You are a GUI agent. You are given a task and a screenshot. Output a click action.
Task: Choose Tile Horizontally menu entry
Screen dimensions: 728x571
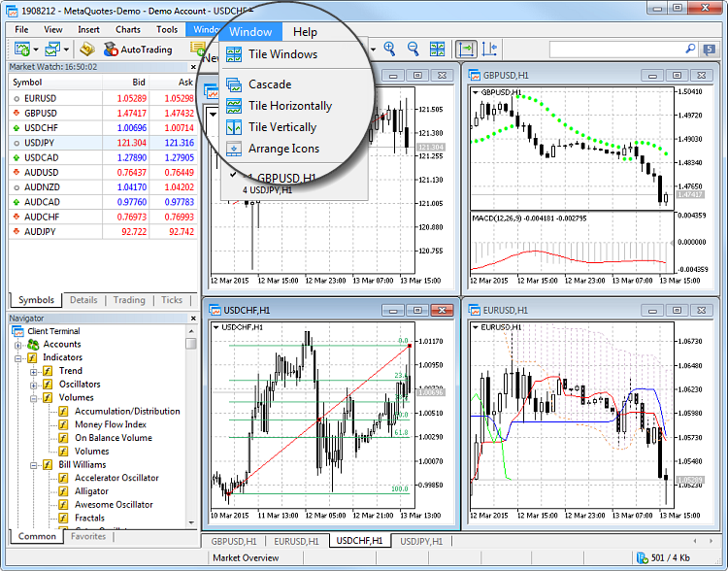[x=289, y=106]
